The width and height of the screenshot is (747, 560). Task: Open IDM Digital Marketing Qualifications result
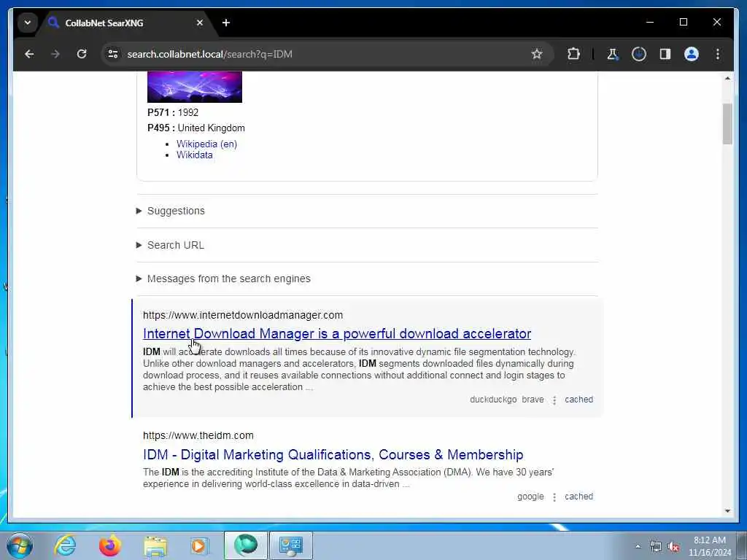click(333, 455)
